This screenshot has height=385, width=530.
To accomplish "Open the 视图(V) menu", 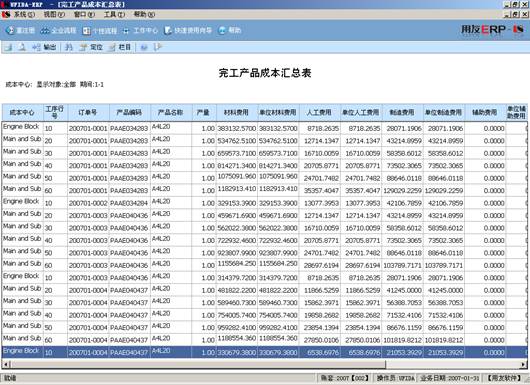I will (x=54, y=15).
